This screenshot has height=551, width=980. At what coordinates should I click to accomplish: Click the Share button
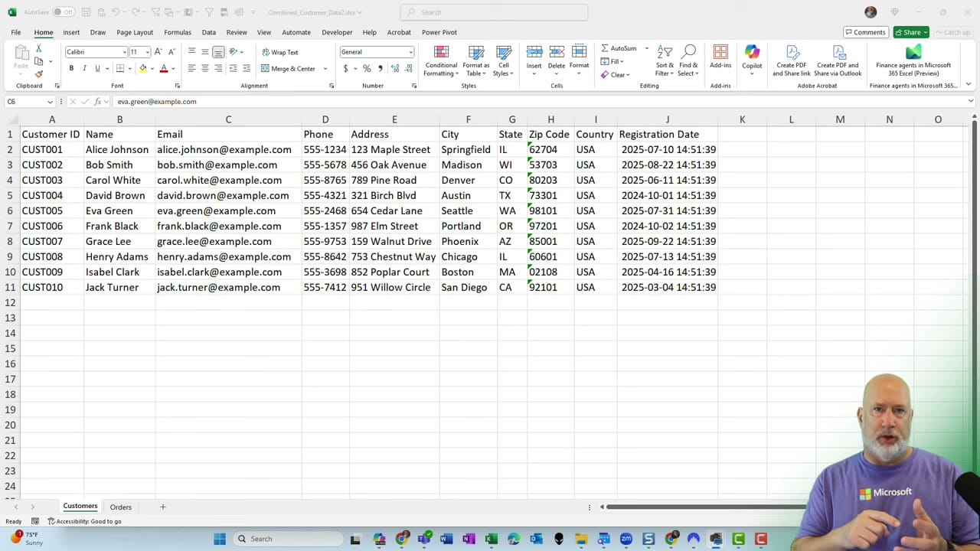coord(910,32)
